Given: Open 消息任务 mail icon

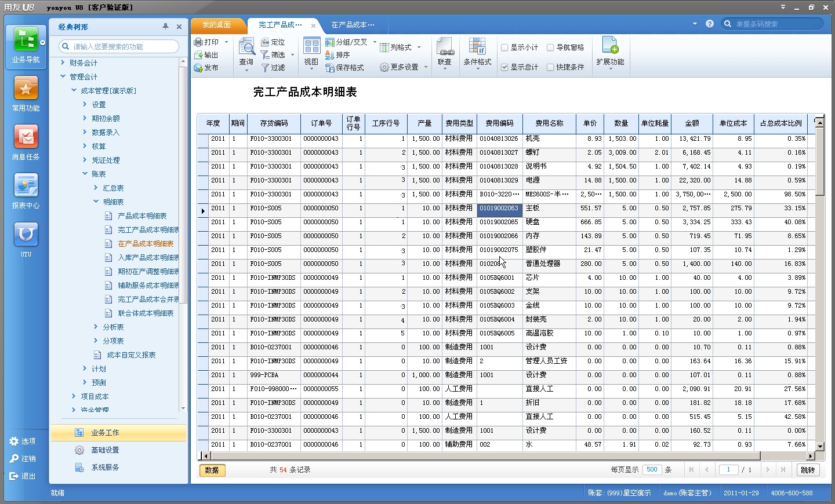Looking at the screenshot, I should pyautogui.click(x=26, y=137).
